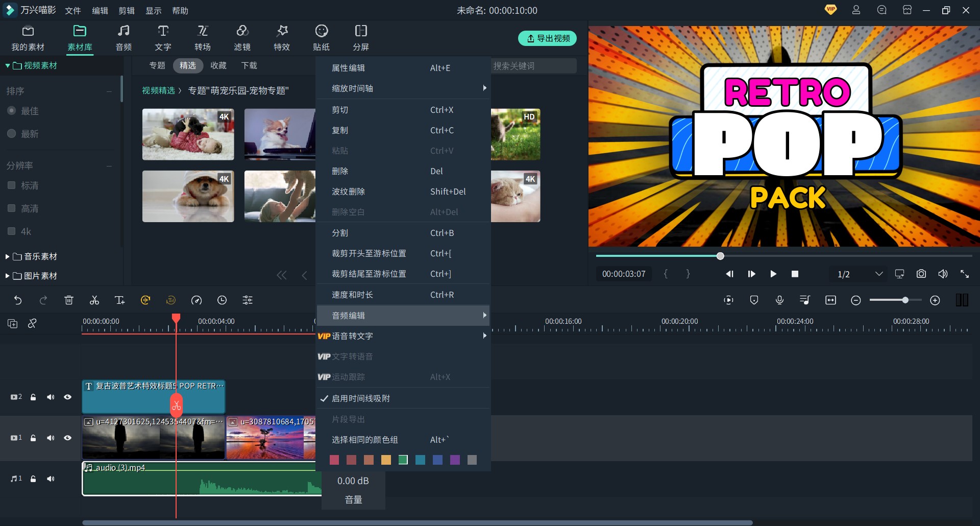Undo the last edit
The image size is (980, 526).
click(18, 300)
